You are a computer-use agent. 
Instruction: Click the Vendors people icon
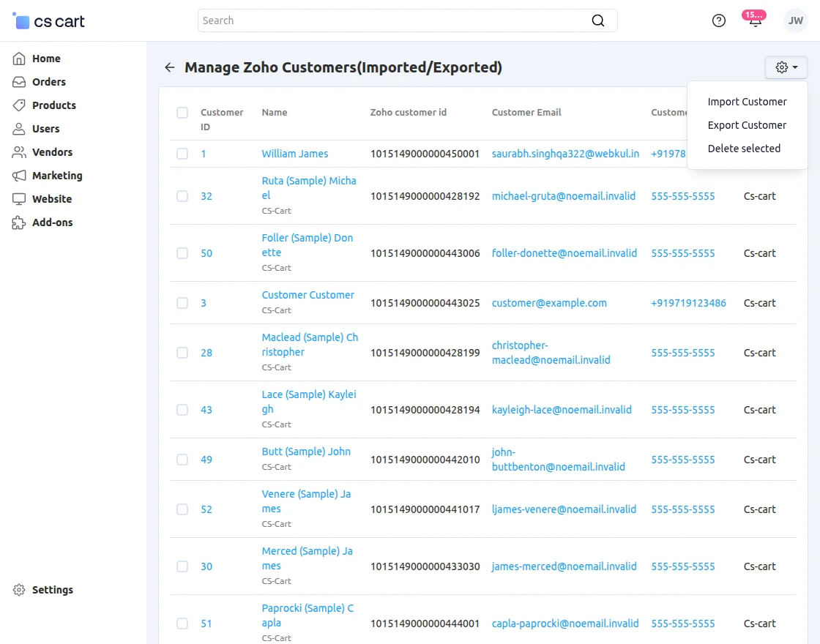point(19,152)
